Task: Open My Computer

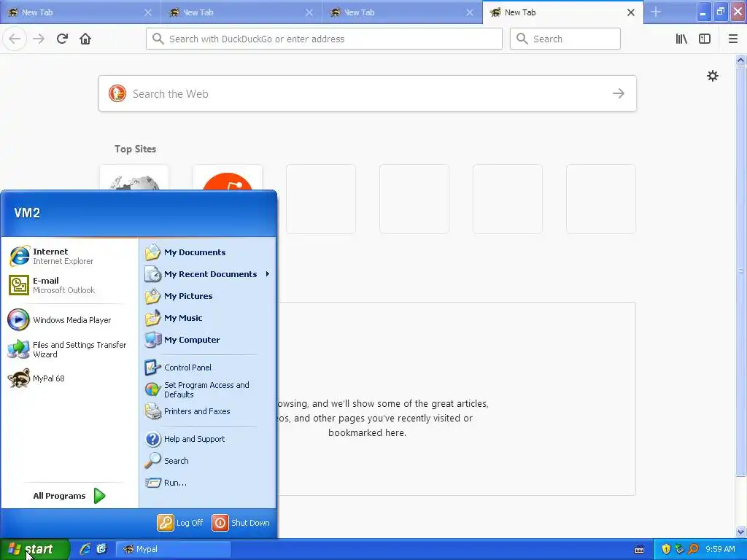Action: 208,340
